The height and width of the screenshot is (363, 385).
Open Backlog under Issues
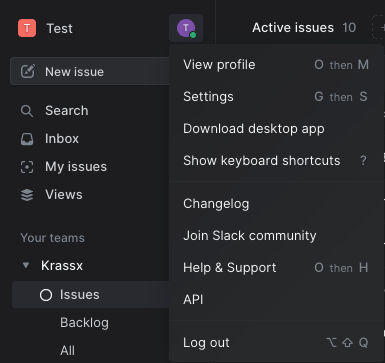pyautogui.click(x=84, y=323)
